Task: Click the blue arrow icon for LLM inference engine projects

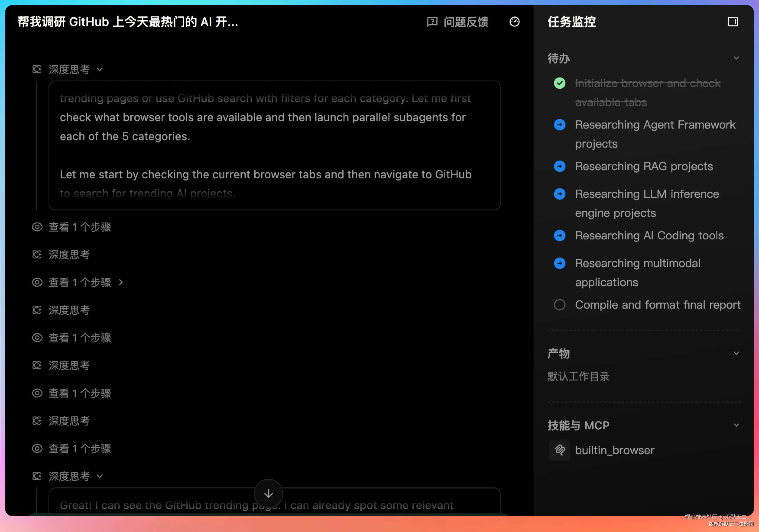Action: pos(559,194)
